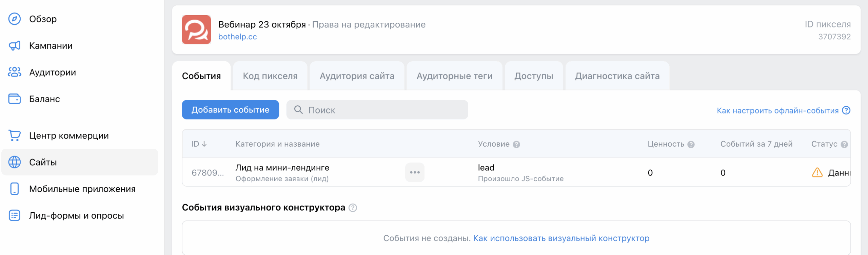Viewport: 868px width, 255px height.
Task: Click the Аудитории people icon
Action: point(14,72)
